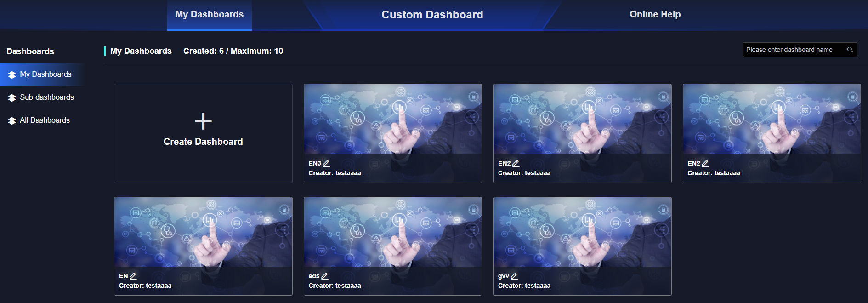This screenshot has height=303, width=868.
Task: Open the EN dashboard thumbnail
Action: pos(203,232)
